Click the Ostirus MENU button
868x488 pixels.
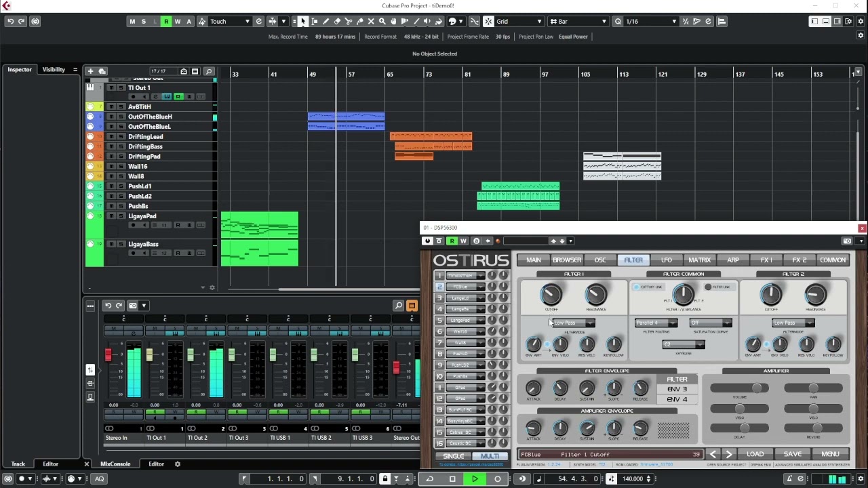(831, 454)
